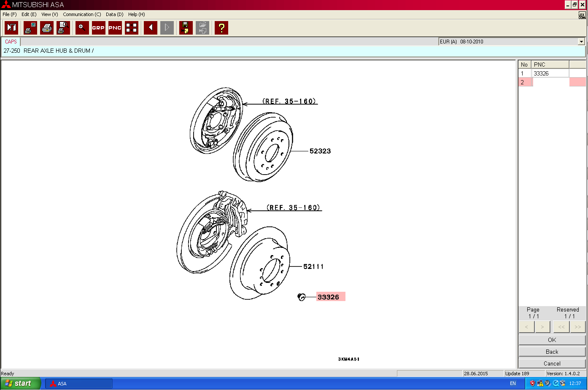Click the plain printer icon
The image size is (588, 390).
[47, 28]
